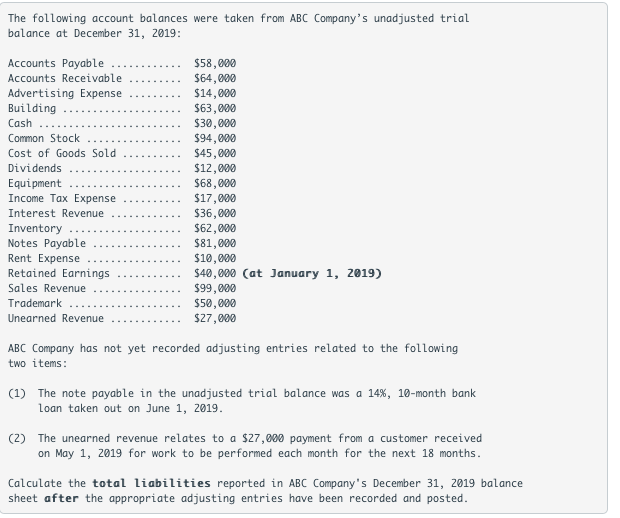The height and width of the screenshot is (518, 620).
Task: Click the $64,000 Accounts Receivable balance
Action: pos(214,78)
